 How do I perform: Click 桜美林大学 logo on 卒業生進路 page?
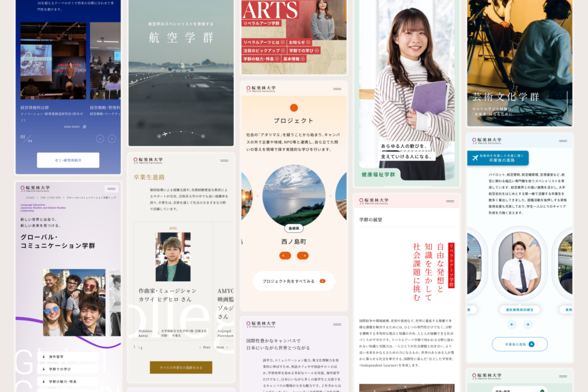coord(148,160)
